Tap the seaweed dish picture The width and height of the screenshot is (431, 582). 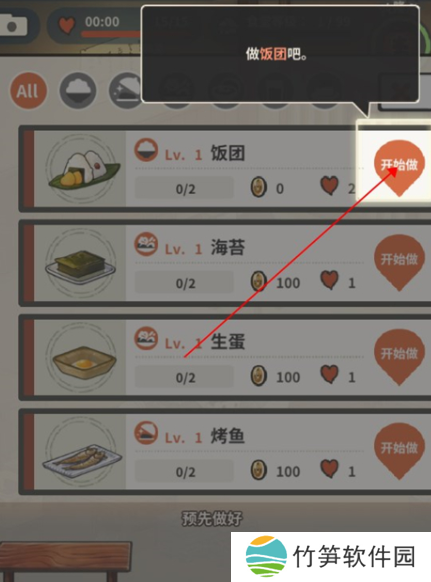pos(81,263)
